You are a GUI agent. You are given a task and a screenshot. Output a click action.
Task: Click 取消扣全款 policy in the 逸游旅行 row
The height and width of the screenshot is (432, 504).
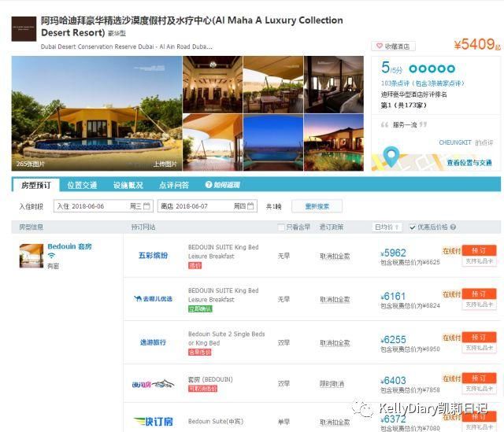click(335, 343)
